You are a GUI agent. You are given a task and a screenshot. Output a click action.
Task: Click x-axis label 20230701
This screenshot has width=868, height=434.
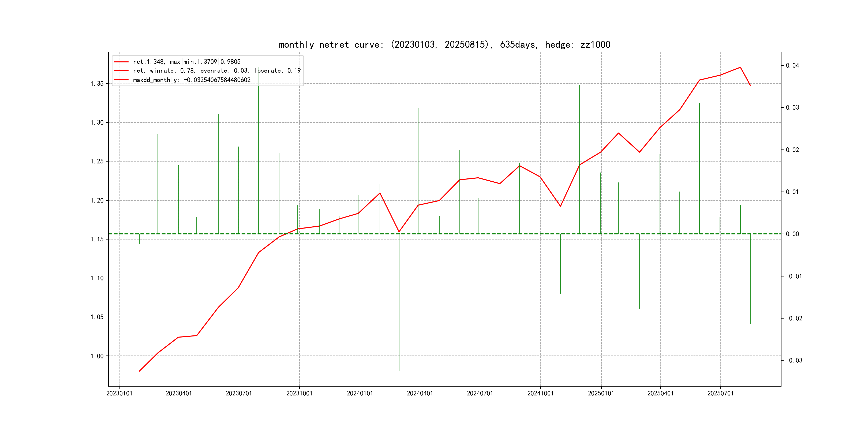tap(238, 394)
